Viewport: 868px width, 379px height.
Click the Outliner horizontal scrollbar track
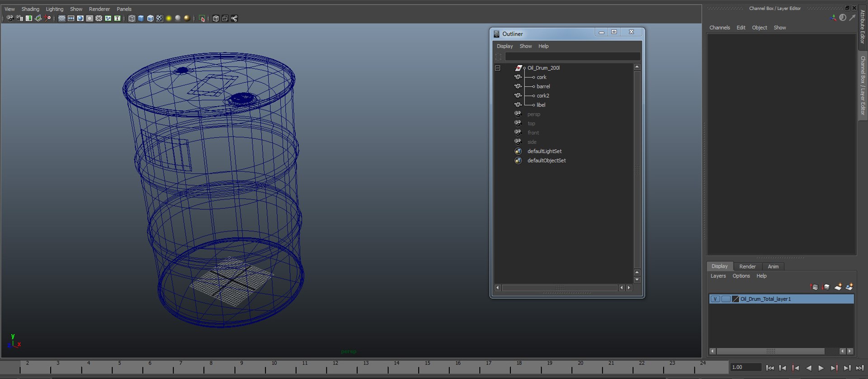[560, 288]
